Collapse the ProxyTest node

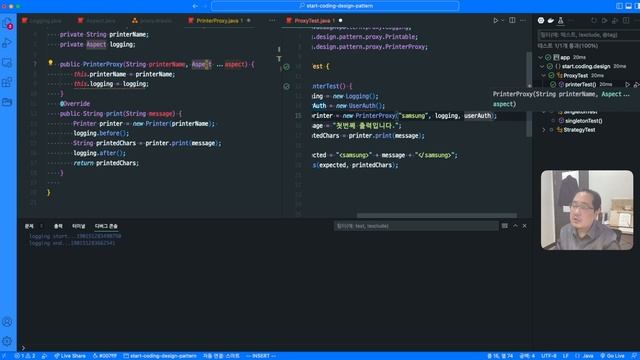(544, 76)
